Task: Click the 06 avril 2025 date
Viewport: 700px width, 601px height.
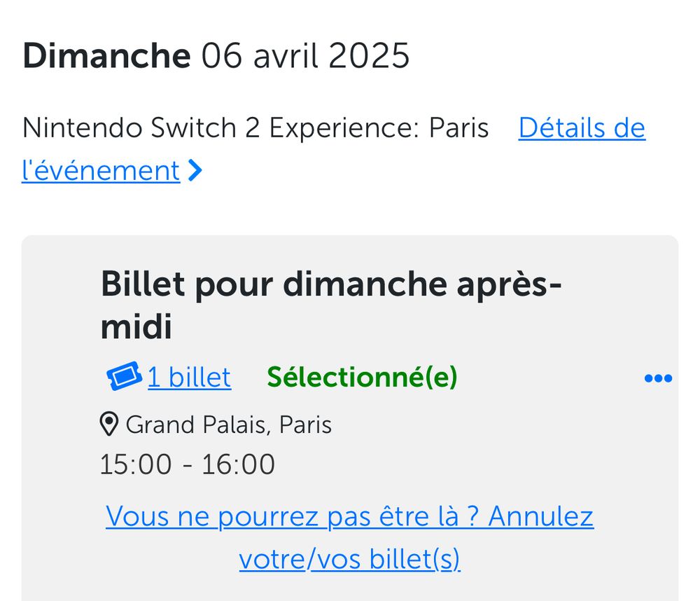Action: pyautogui.click(x=305, y=56)
